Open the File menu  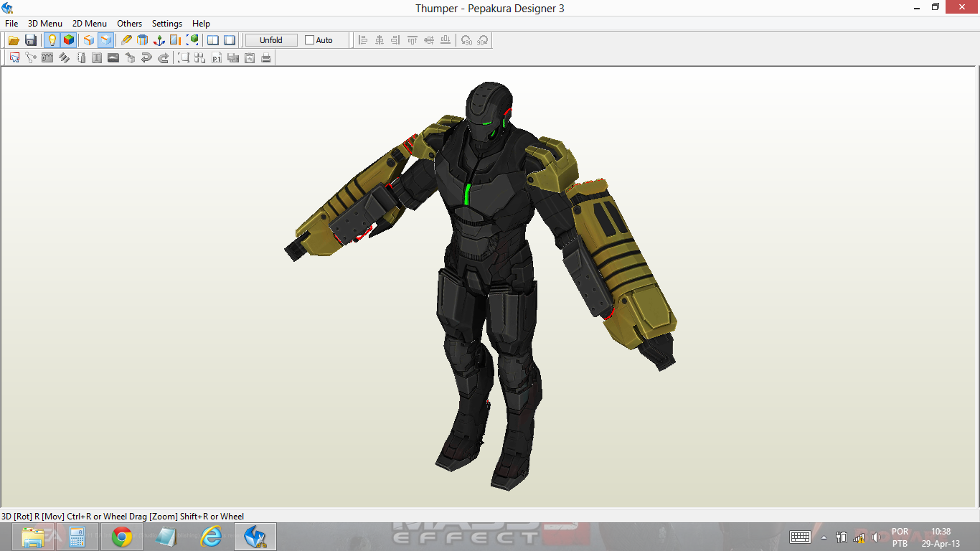click(x=11, y=23)
